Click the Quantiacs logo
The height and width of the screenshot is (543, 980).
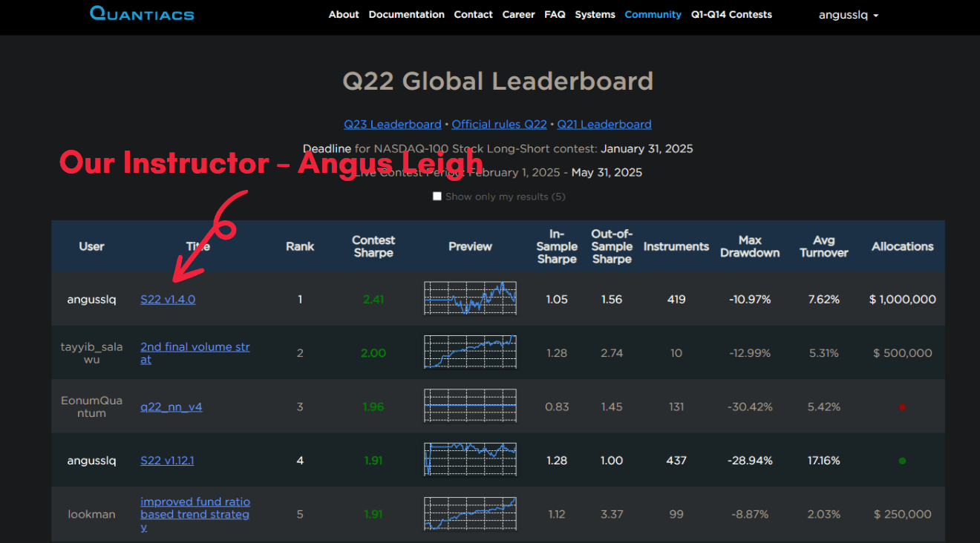142,13
